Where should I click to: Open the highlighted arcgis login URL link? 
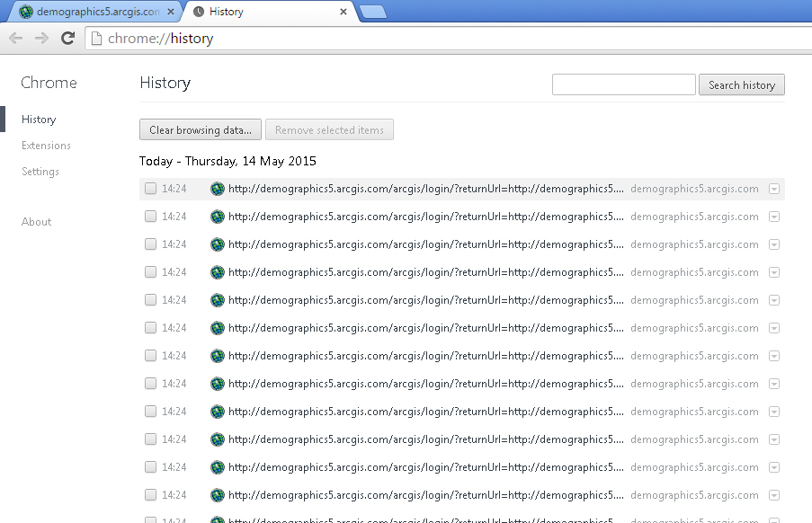pos(425,189)
